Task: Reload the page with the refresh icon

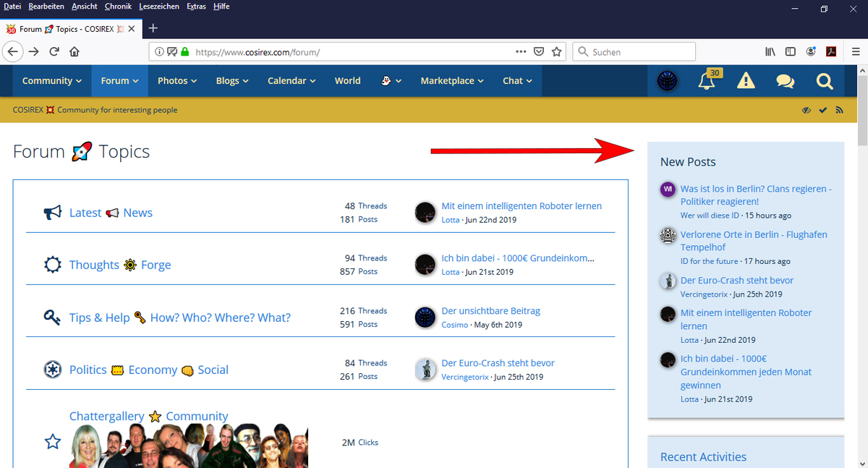Action: [54, 51]
